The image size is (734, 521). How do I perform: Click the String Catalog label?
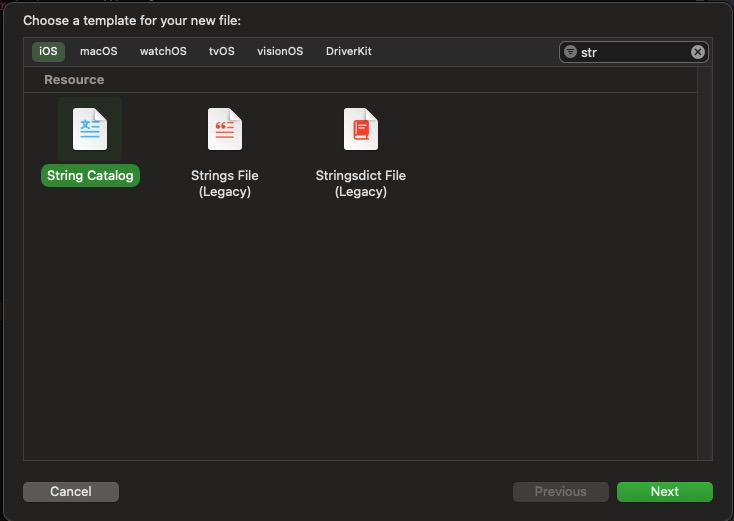click(x=90, y=176)
